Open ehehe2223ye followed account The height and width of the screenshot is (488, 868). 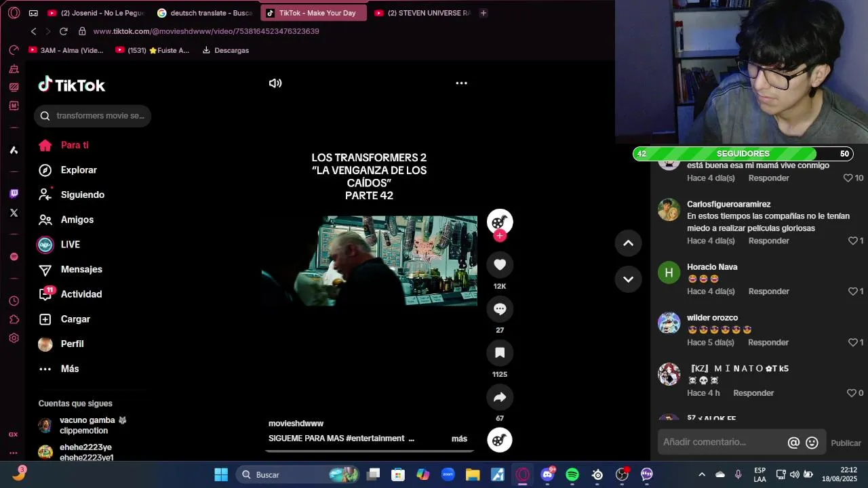[76, 452]
